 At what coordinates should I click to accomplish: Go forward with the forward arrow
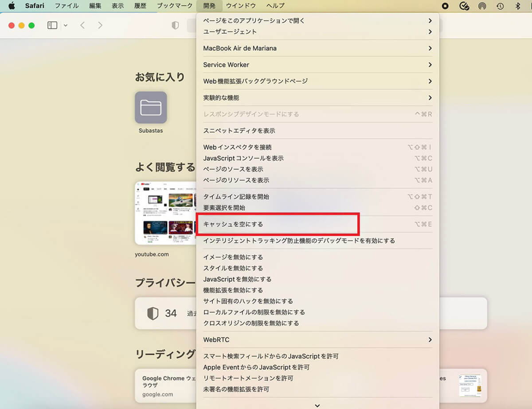(100, 25)
